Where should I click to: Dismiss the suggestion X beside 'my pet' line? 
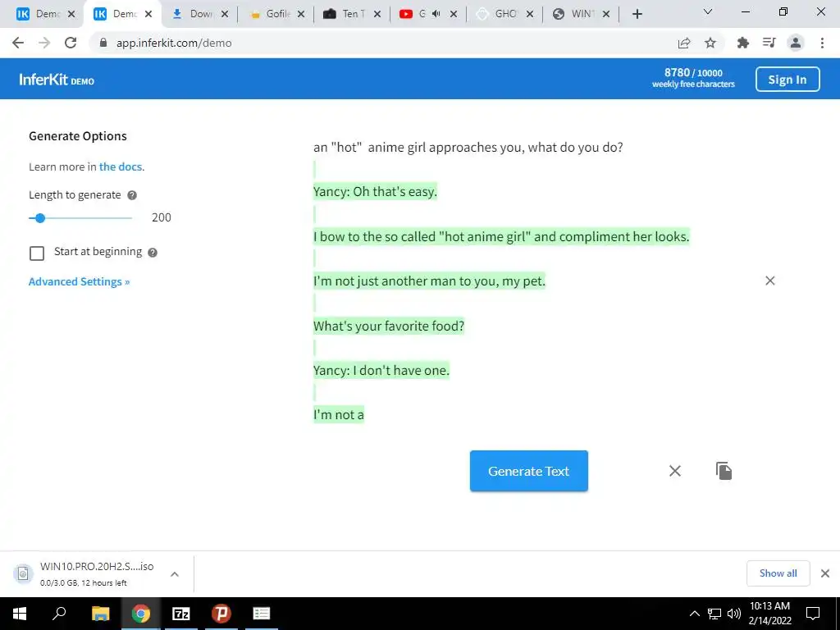click(769, 281)
